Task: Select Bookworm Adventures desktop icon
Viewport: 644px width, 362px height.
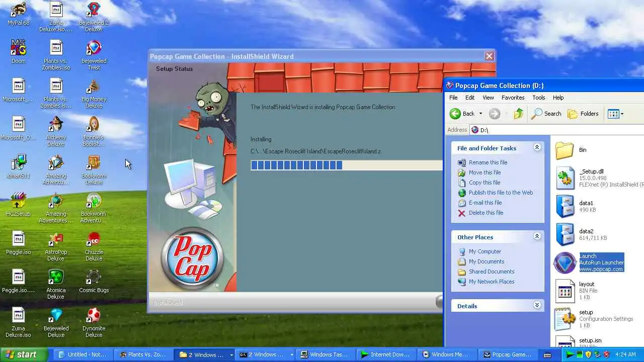Action: (94, 208)
